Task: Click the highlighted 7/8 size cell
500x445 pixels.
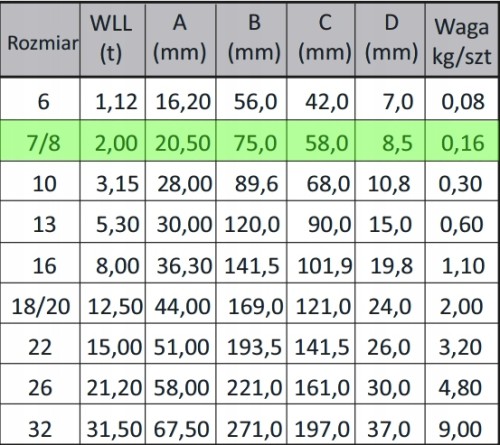Action: tap(40, 141)
